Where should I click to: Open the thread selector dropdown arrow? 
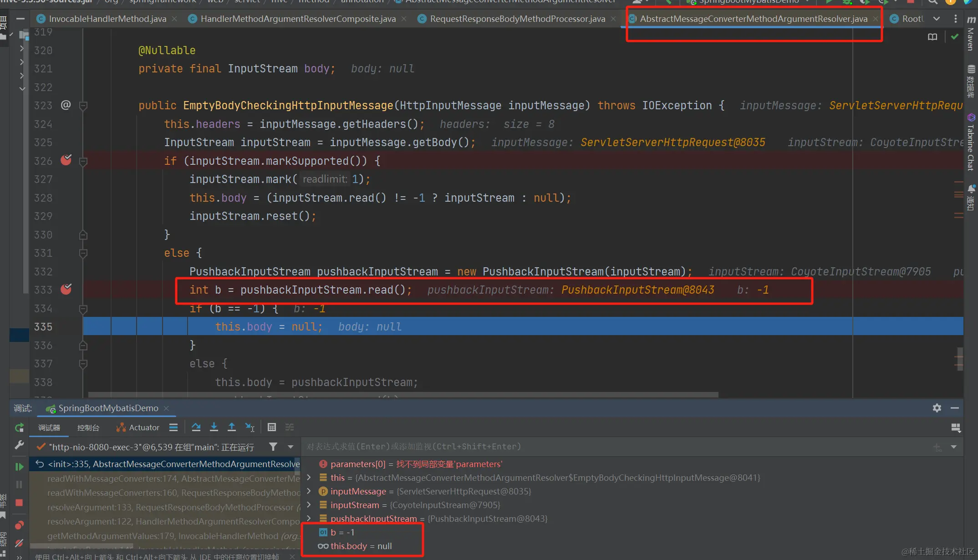[290, 447]
